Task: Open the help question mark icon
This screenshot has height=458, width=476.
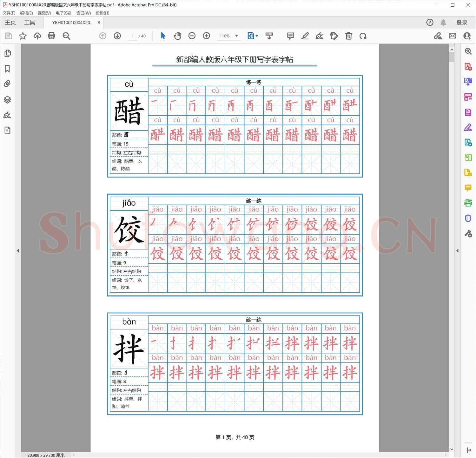Action: 430,22
